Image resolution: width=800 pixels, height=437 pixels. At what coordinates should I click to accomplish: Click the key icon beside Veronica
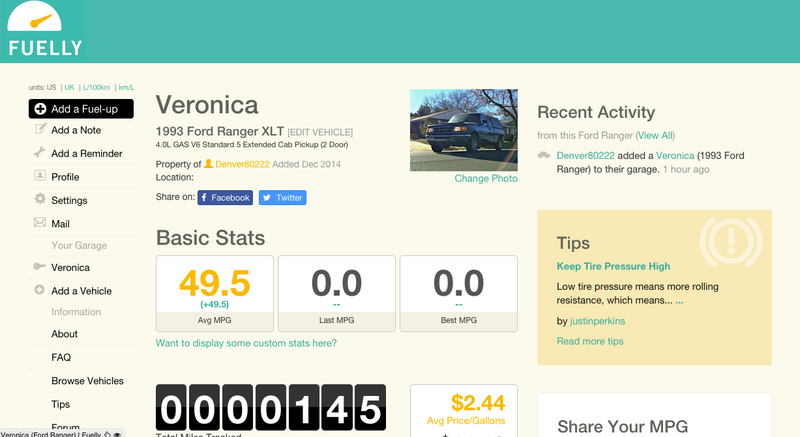39,266
